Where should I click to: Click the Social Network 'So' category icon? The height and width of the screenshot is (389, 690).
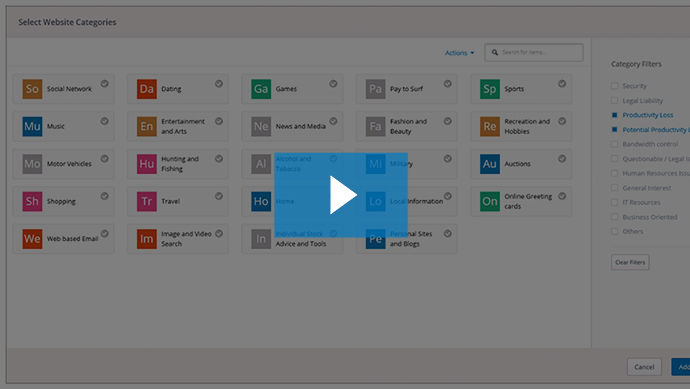(x=32, y=89)
